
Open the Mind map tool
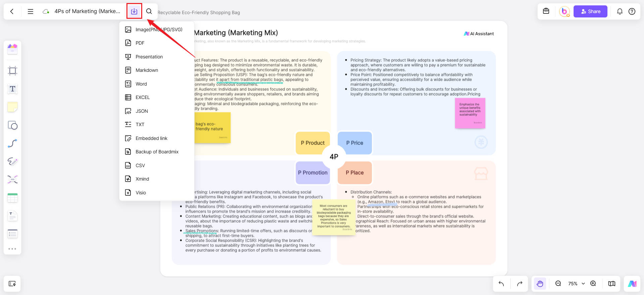pyautogui.click(x=12, y=180)
